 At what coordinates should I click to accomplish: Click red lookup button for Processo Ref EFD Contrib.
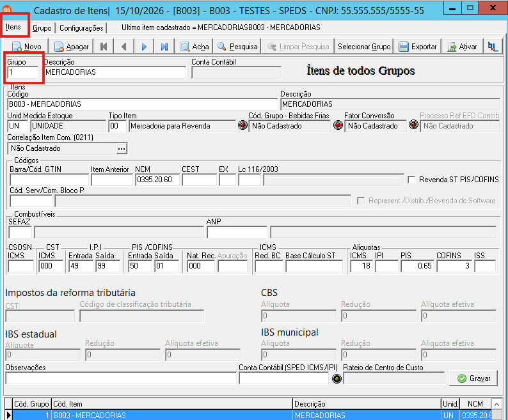pyautogui.click(x=413, y=125)
